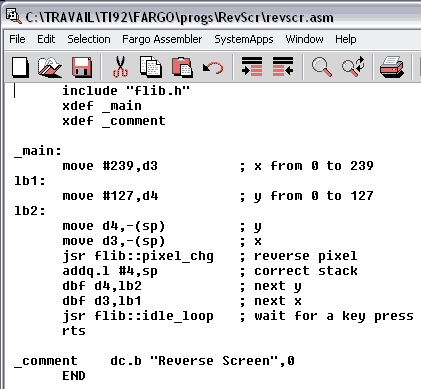Click the code move d4,-(sp)

click(x=114, y=226)
